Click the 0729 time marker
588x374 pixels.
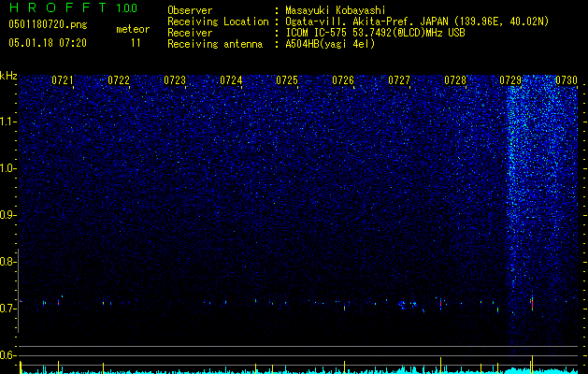click(x=511, y=80)
